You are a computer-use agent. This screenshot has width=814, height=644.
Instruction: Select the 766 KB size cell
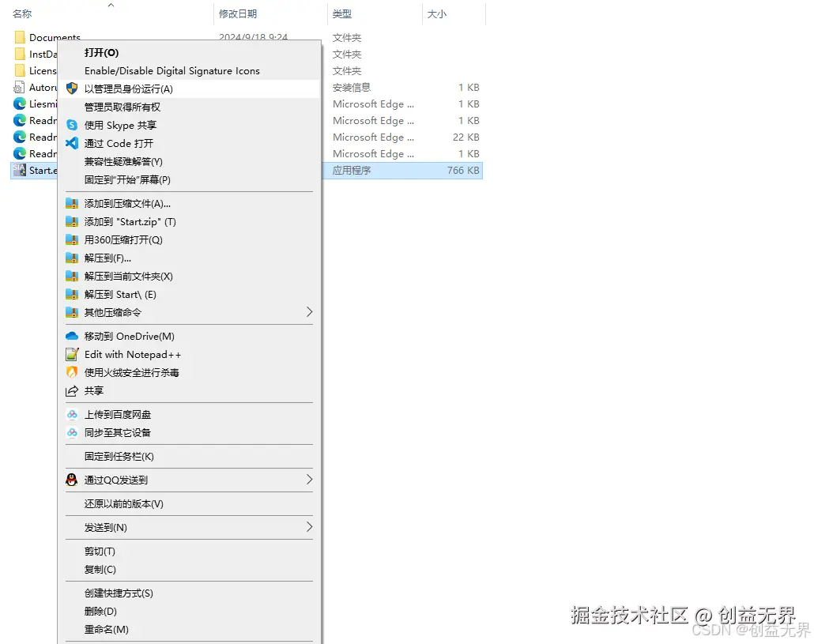463,170
